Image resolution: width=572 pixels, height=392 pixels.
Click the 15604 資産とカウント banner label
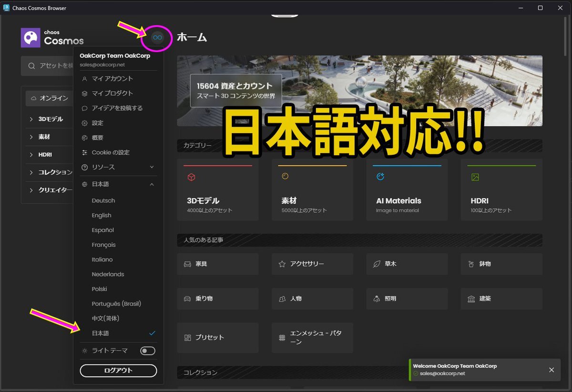tap(235, 86)
